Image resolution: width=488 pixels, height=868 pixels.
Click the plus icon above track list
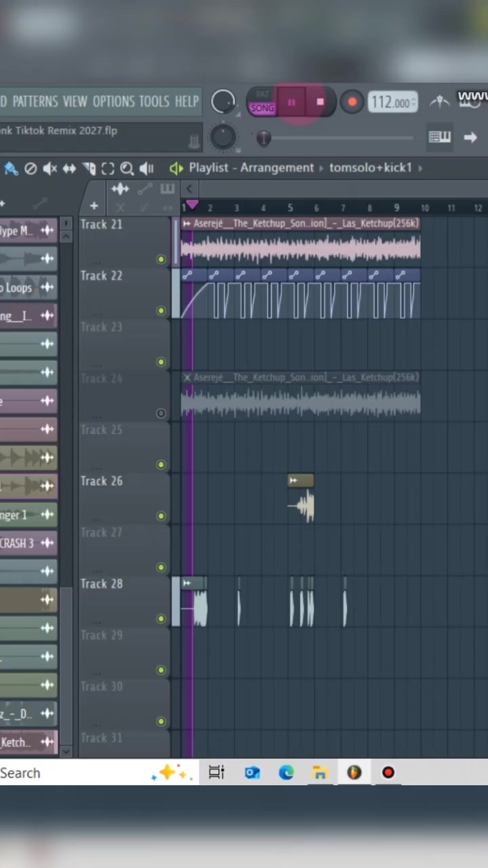click(x=94, y=206)
